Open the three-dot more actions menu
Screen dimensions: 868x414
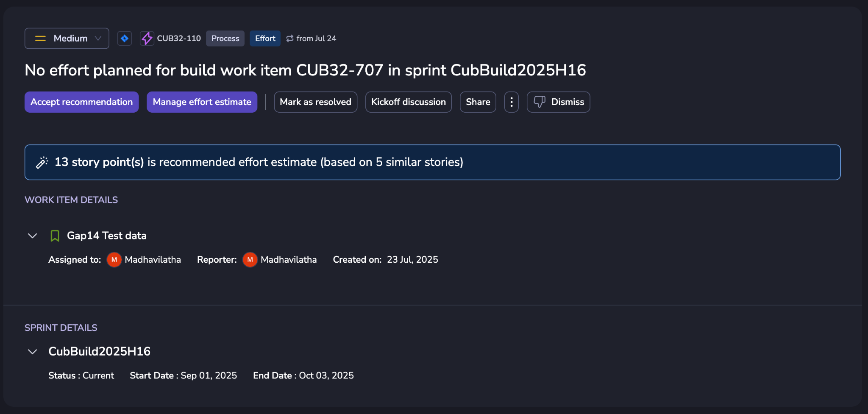pyautogui.click(x=511, y=102)
